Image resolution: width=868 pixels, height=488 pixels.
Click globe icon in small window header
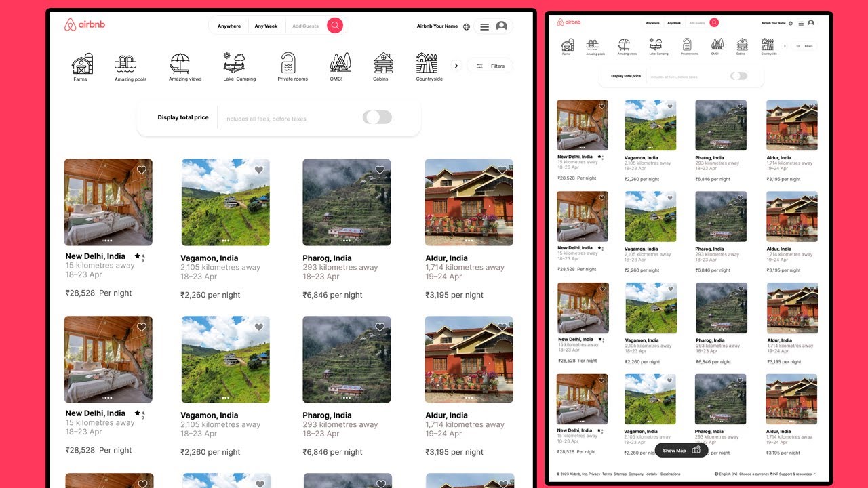tap(791, 23)
